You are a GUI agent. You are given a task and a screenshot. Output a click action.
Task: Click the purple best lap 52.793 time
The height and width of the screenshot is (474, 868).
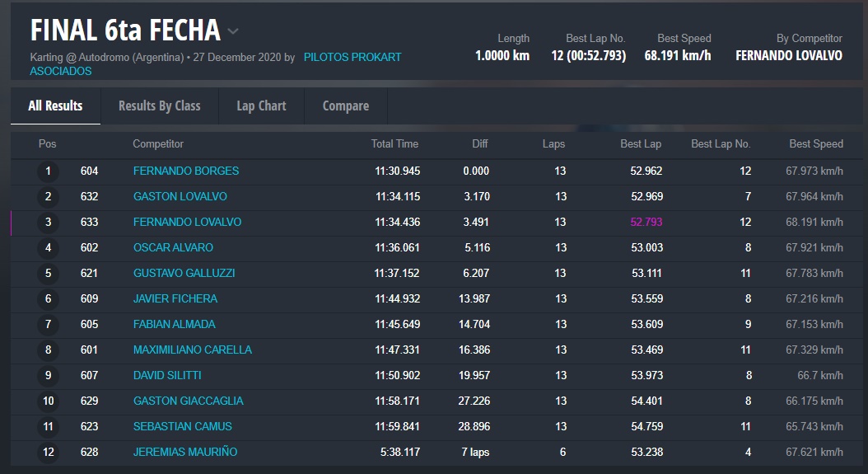(646, 223)
